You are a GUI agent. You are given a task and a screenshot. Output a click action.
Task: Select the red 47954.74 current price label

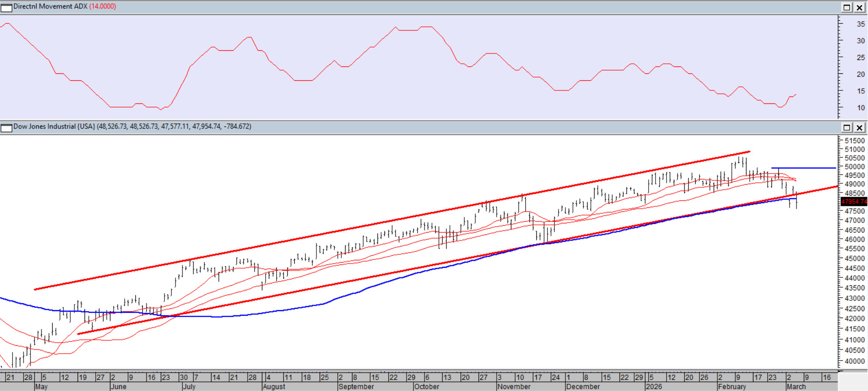[854, 202]
